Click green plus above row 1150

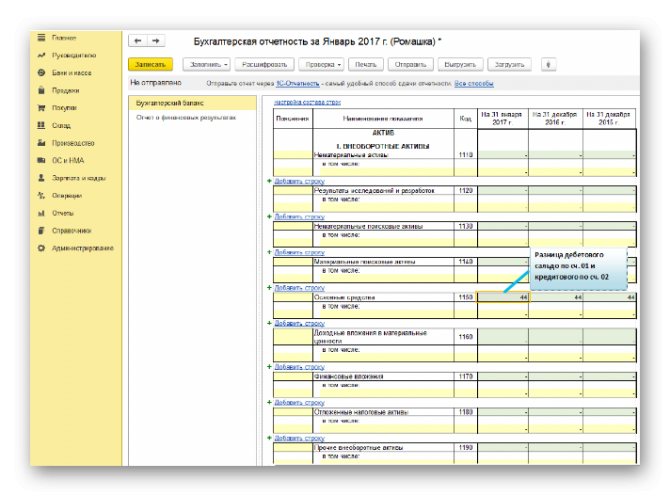269,288
